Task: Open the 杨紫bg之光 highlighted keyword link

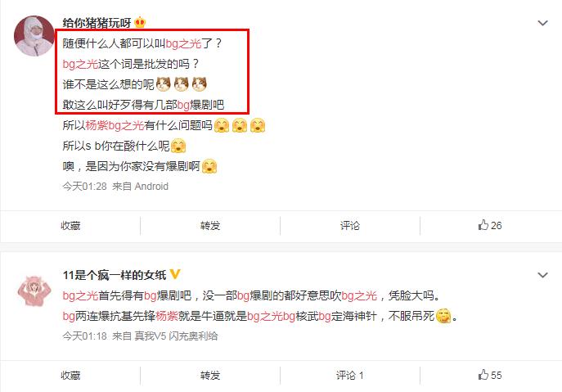Action: pos(115,125)
